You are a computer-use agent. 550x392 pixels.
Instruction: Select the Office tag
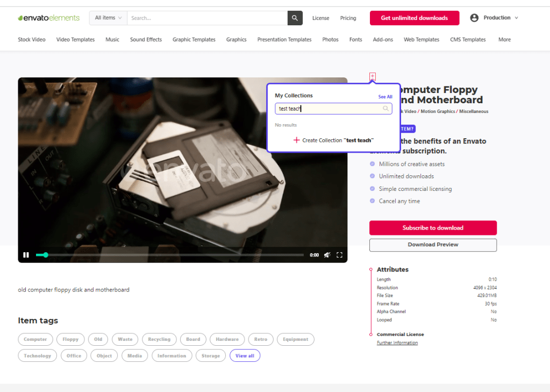[74, 355]
